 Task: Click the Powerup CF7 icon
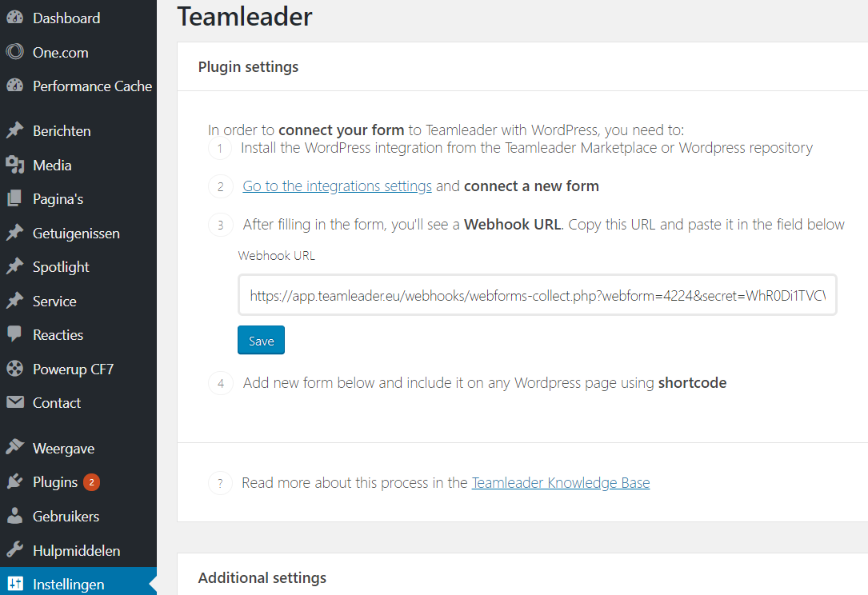click(15, 369)
